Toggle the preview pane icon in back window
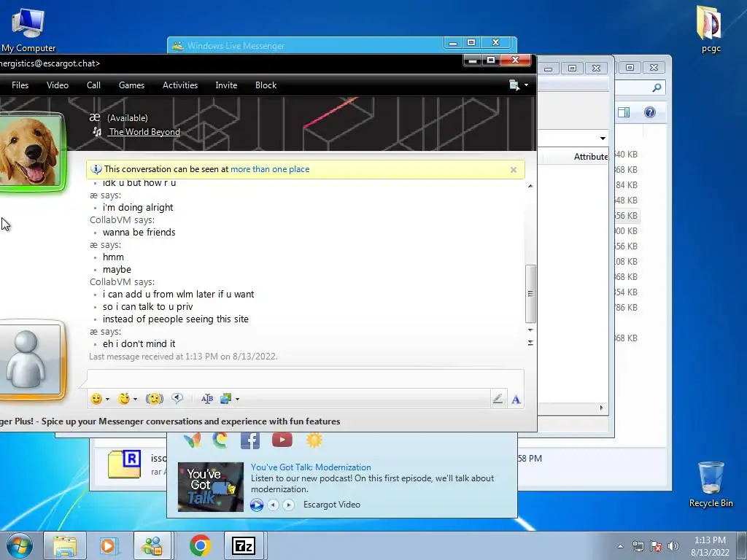The height and width of the screenshot is (560, 747). point(624,112)
